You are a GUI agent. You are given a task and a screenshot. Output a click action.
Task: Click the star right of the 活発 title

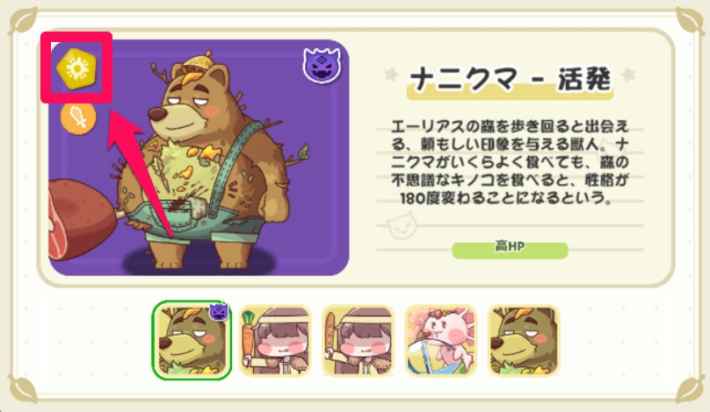[x=628, y=74]
